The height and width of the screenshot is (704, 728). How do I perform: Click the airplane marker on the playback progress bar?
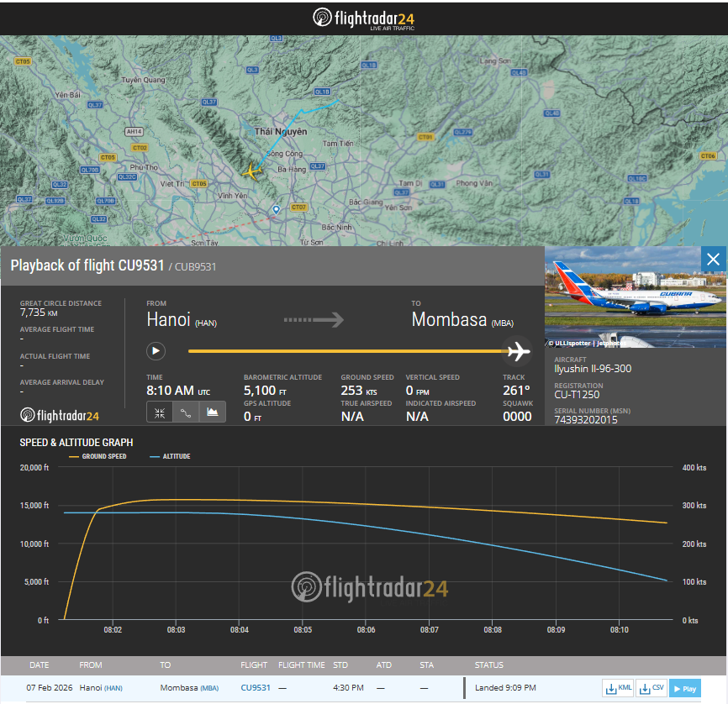[518, 351]
